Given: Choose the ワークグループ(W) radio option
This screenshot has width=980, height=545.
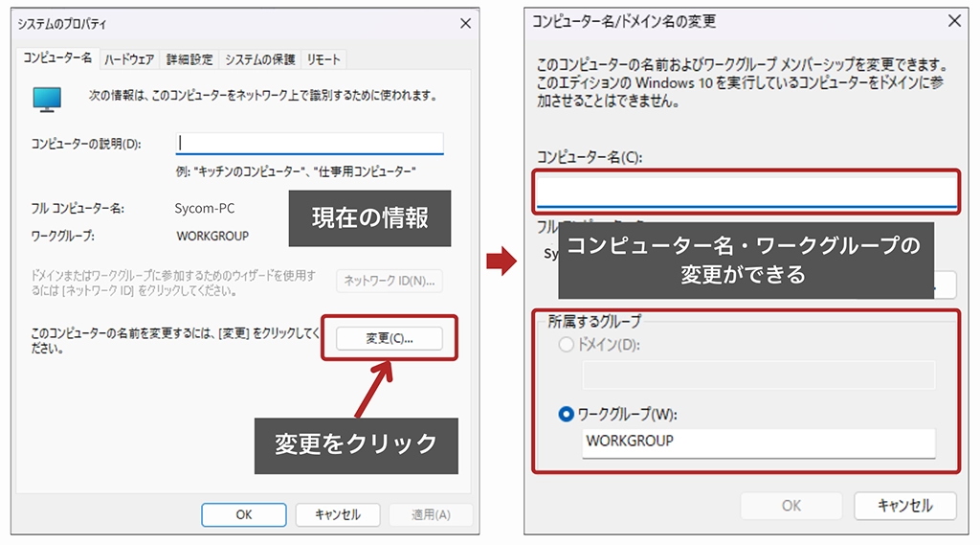Looking at the screenshot, I should pyautogui.click(x=566, y=415).
